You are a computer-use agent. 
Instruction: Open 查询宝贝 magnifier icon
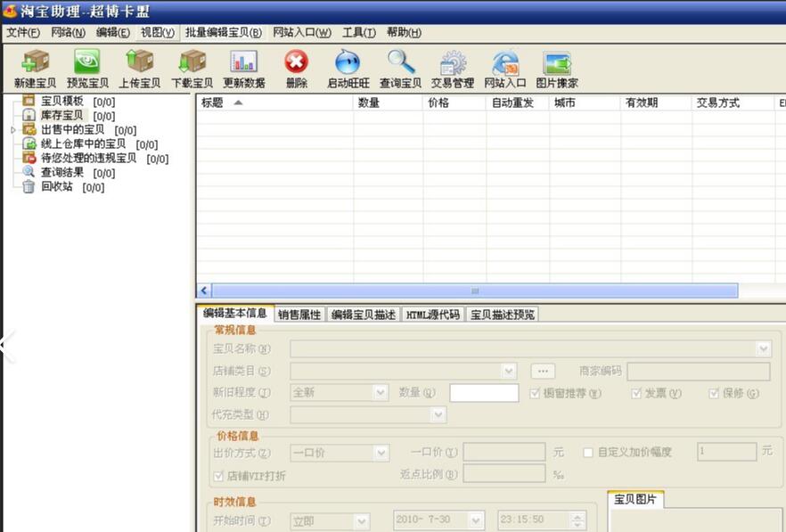pyautogui.click(x=401, y=62)
